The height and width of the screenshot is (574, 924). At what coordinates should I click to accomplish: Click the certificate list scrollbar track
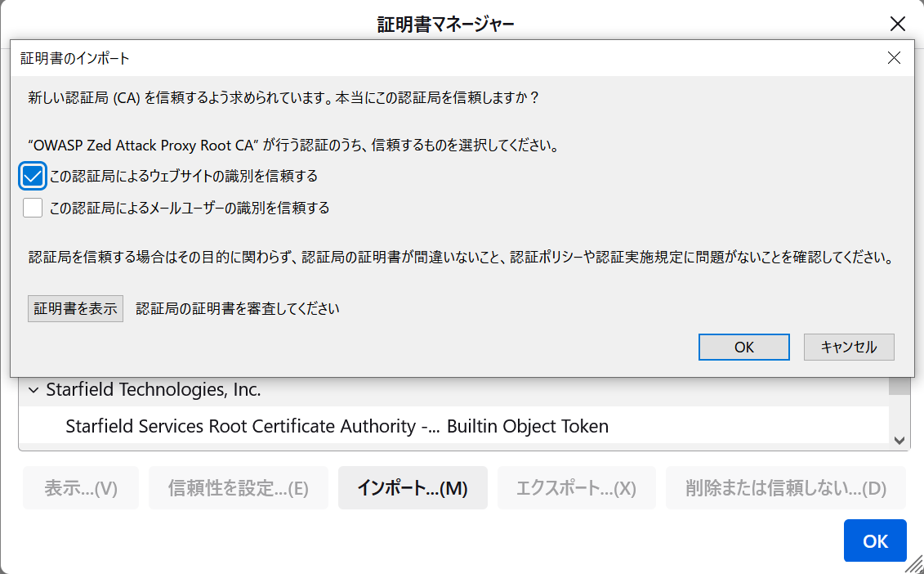pos(901,409)
